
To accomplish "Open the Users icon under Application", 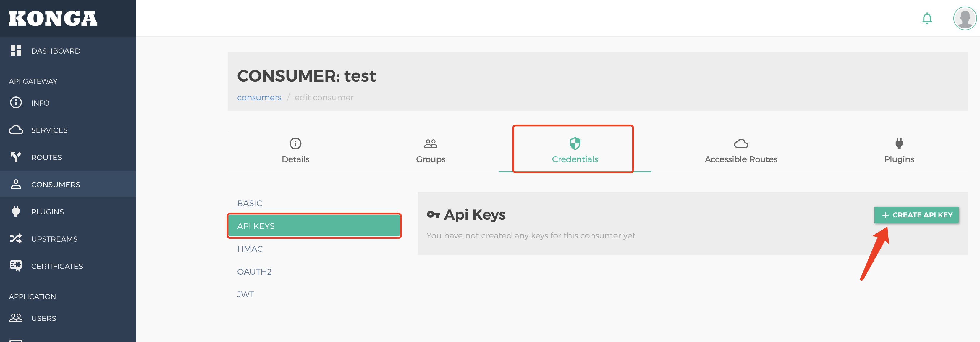I will click(x=16, y=318).
